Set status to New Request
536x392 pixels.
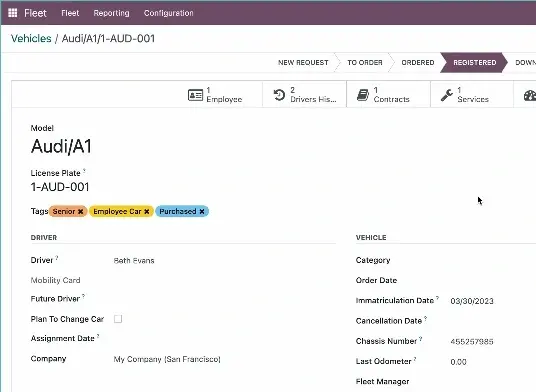[x=303, y=63]
